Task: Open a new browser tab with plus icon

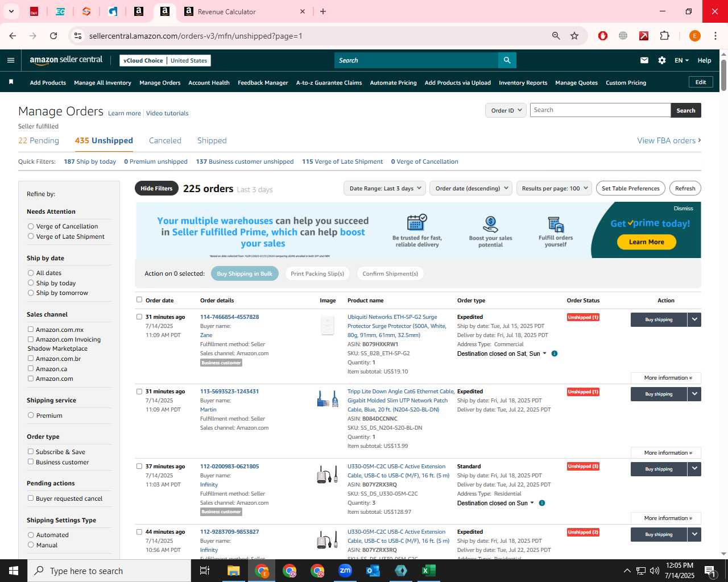Action: 323,11
